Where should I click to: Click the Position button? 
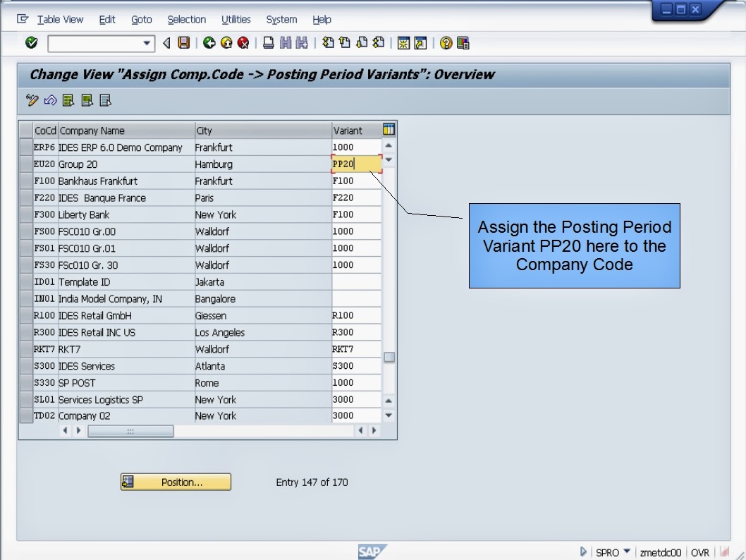pos(175,482)
